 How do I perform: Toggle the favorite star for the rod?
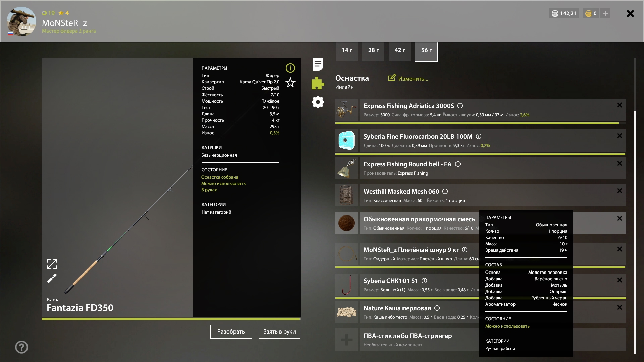click(290, 82)
